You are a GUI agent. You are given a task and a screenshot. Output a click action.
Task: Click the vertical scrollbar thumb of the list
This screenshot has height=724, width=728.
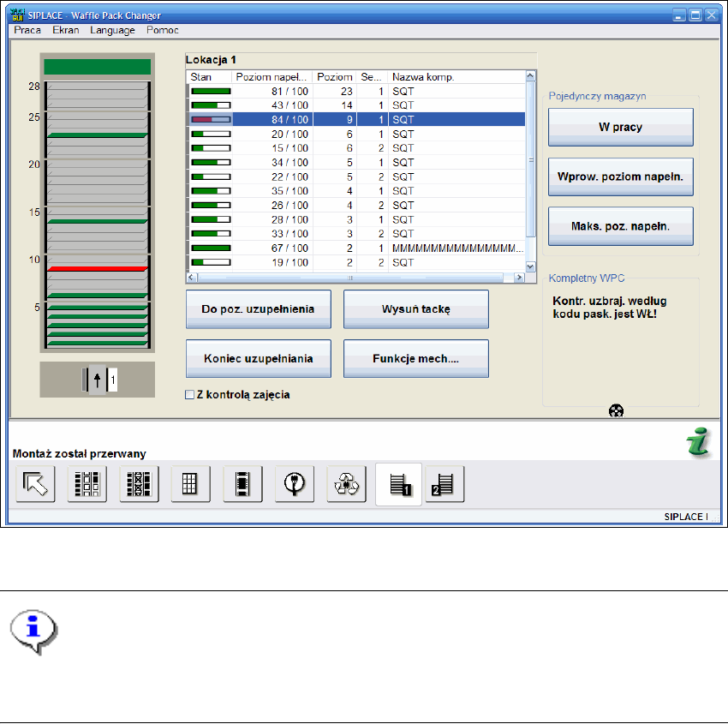pyautogui.click(x=531, y=159)
